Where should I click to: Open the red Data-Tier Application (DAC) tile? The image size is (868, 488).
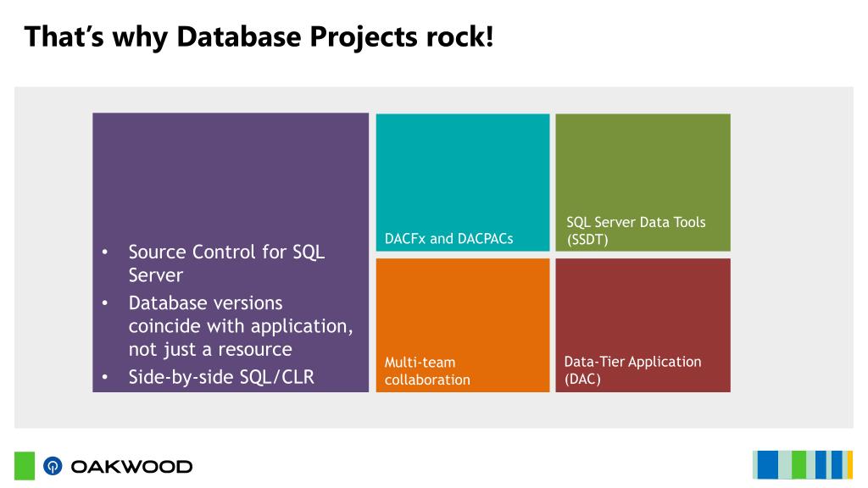643,325
